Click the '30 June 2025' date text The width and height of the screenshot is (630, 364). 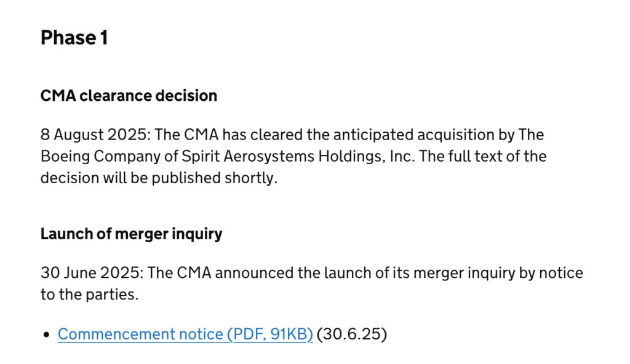click(x=90, y=273)
